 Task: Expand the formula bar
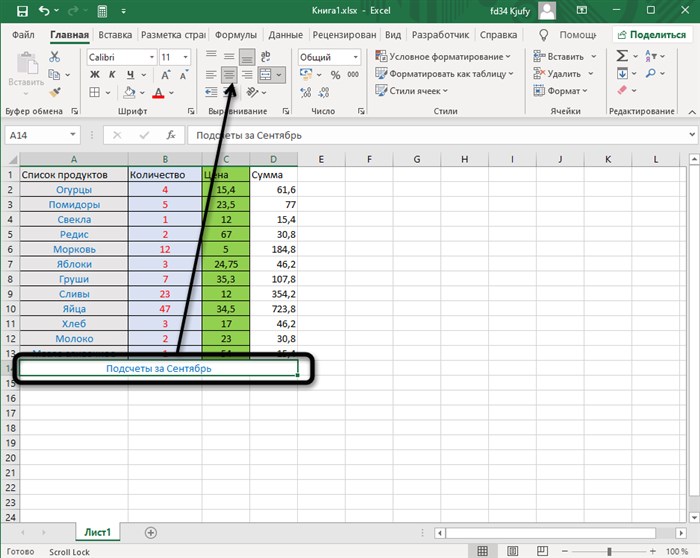coord(692,134)
